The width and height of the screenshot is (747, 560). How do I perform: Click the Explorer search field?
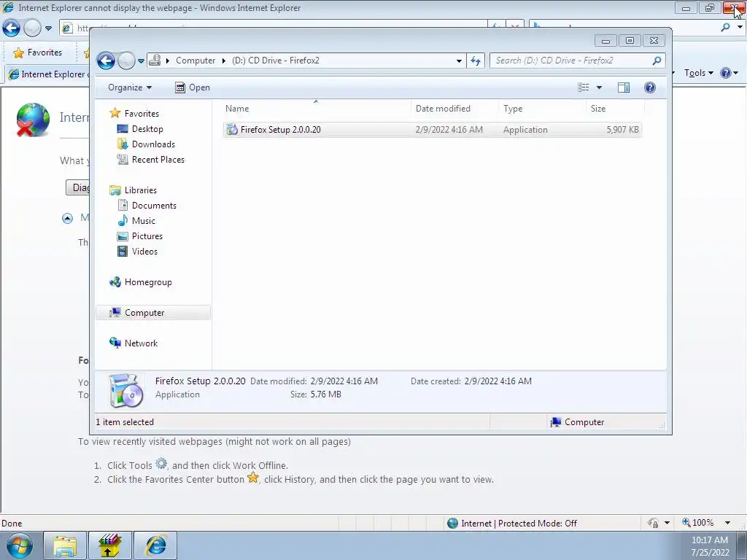[572, 61]
